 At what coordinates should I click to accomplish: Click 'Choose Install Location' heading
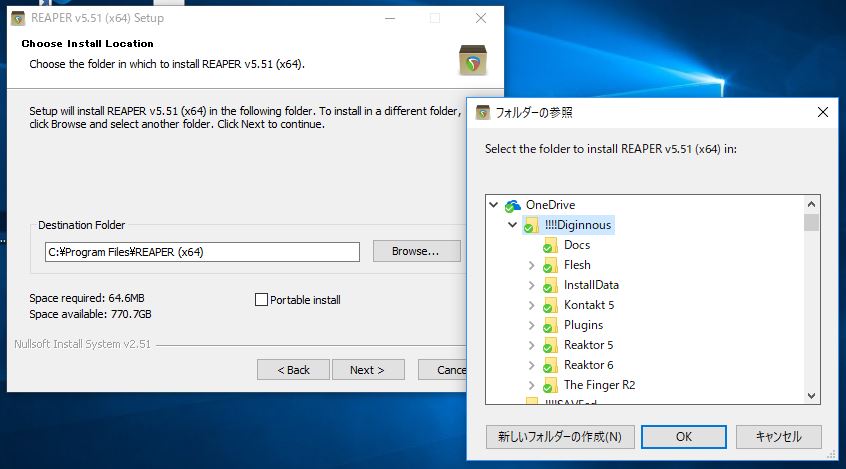pos(87,44)
